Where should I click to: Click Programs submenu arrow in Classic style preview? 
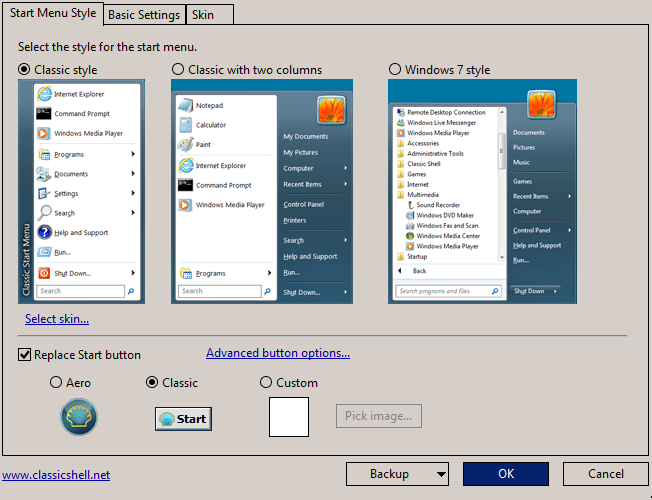(133, 154)
